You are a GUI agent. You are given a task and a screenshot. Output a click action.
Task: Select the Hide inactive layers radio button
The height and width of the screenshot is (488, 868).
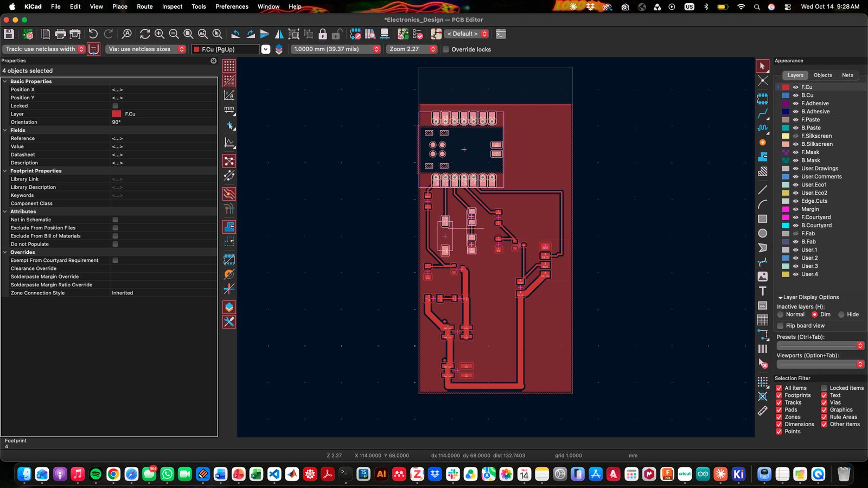pos(841,314)
